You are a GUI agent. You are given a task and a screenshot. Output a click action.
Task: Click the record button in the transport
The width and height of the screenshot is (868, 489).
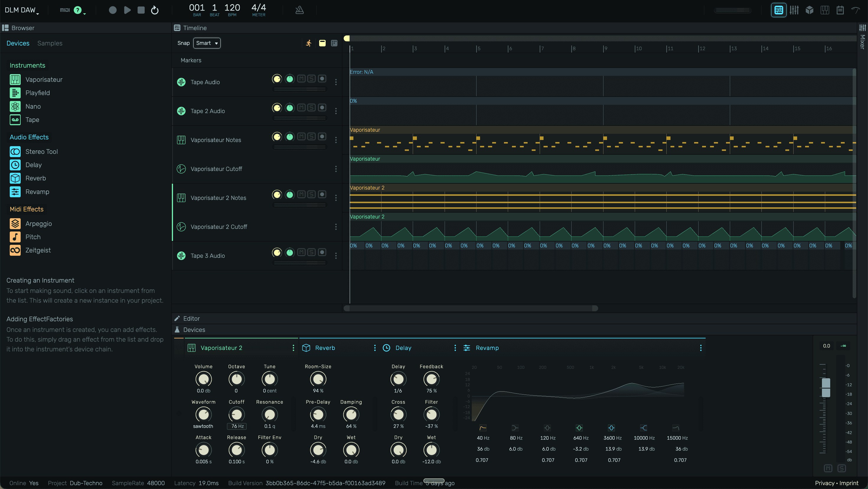click(112, 10)
